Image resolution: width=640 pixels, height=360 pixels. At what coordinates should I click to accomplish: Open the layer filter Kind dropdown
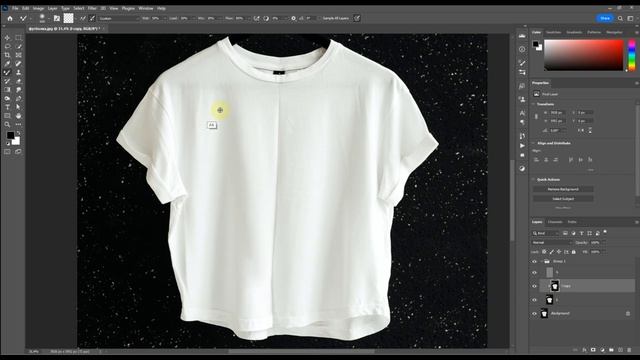[545, 233]
